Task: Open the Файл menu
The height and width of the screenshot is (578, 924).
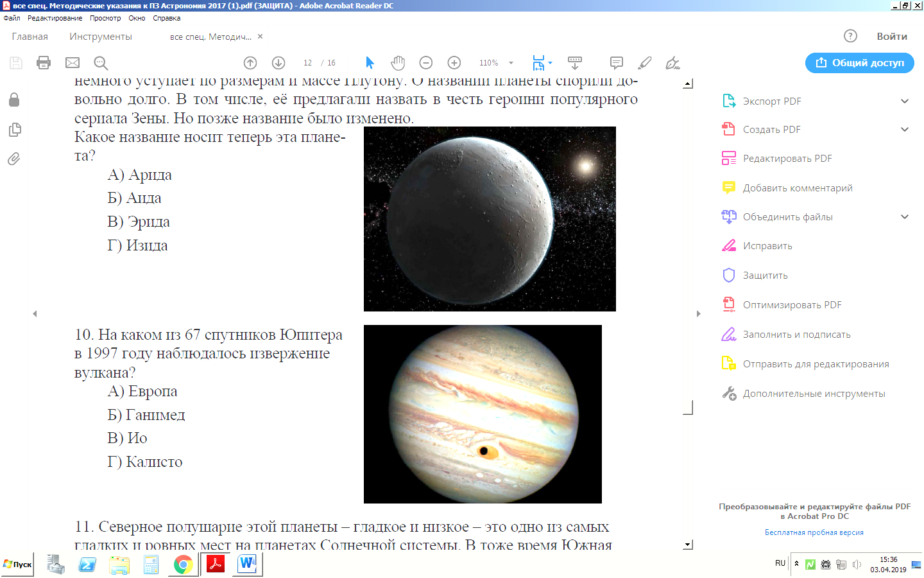Action: point(12,18)
